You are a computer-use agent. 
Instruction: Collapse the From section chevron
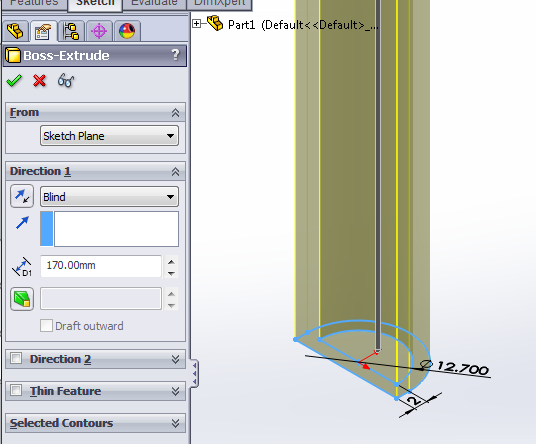click(x=175, y=112)
